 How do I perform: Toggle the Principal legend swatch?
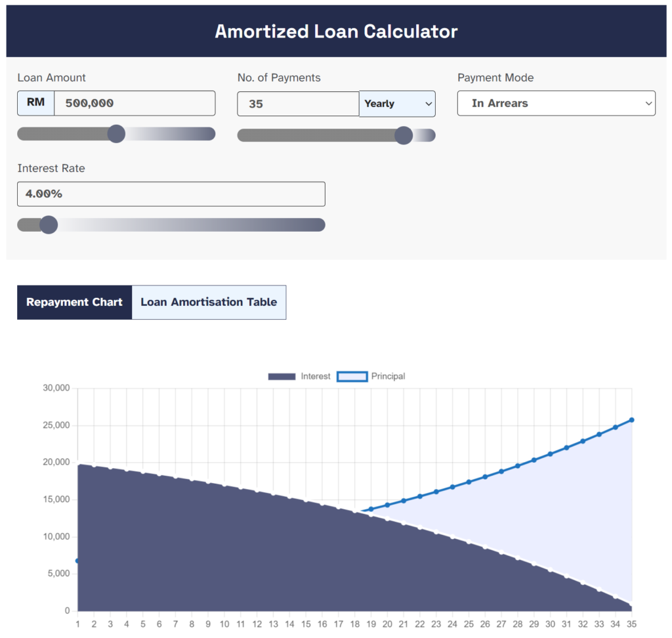352,376
